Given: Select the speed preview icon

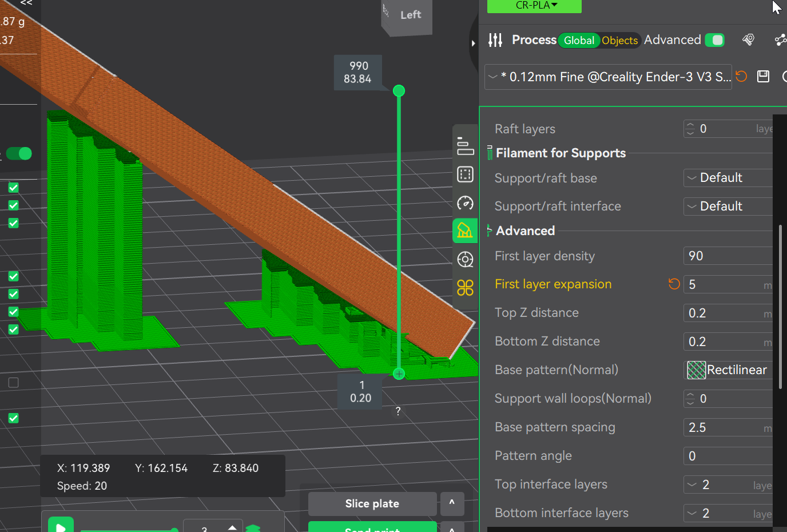Looking at the screenshot, I should 466,203.
